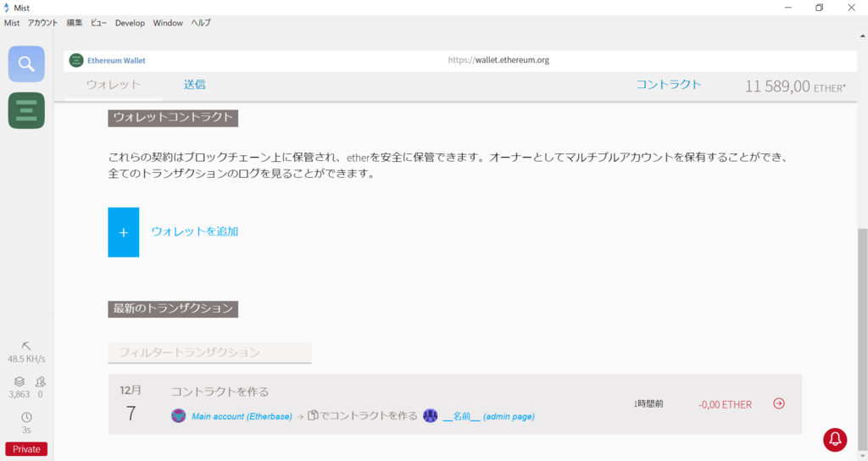The width and height of the screenshot is (868, 461).
Task: Open the __名前__ (admin page) link
Action: click(x=489, y=416)
